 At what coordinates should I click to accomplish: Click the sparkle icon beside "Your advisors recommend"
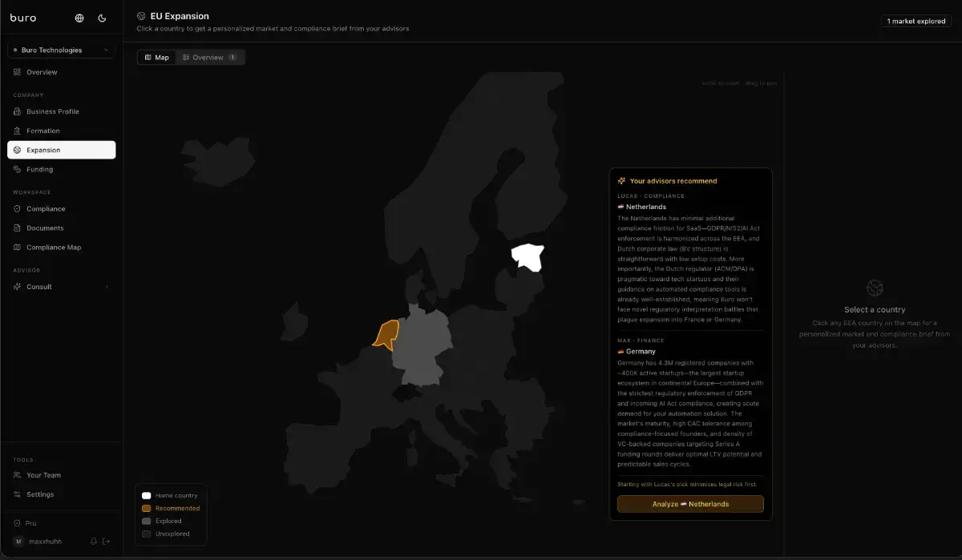pos(621,181)
